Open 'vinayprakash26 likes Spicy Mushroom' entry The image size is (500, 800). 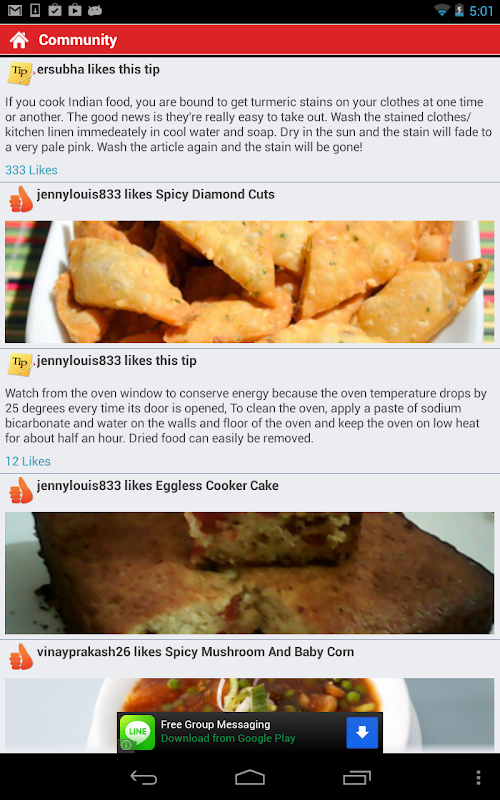pos(195,652)
